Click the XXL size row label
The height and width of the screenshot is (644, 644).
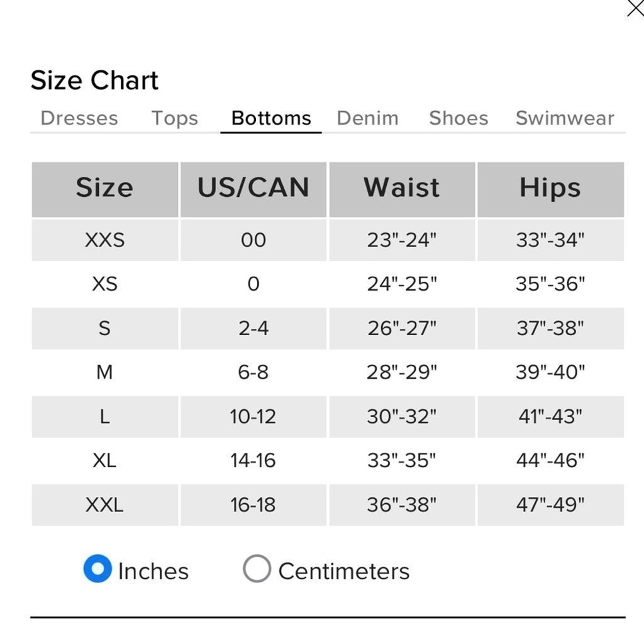coord(105,505)
